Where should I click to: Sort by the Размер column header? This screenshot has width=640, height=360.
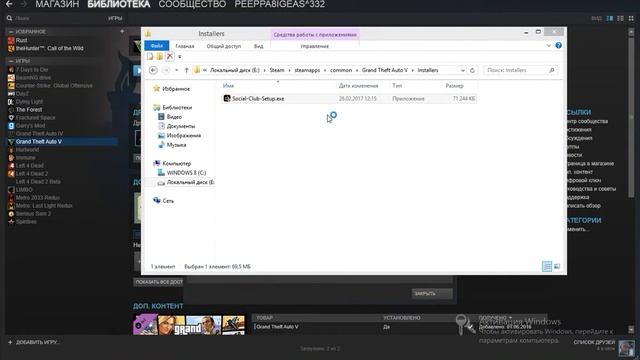point(454,86)
